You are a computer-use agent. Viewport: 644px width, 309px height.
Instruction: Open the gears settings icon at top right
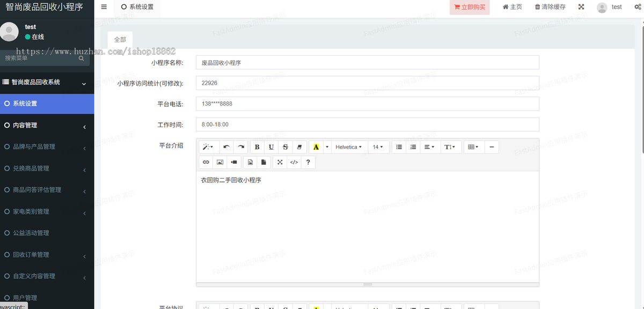(x=639, y=7)
